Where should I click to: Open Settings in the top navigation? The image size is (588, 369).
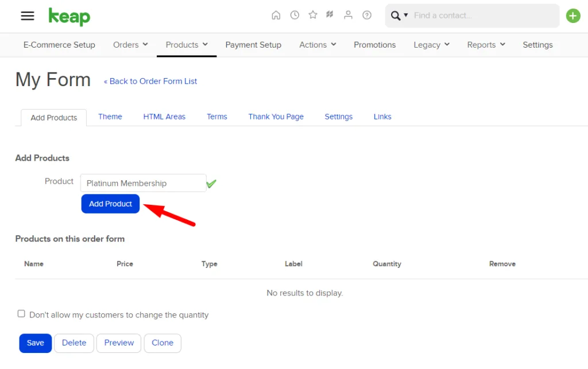[537, 45]
